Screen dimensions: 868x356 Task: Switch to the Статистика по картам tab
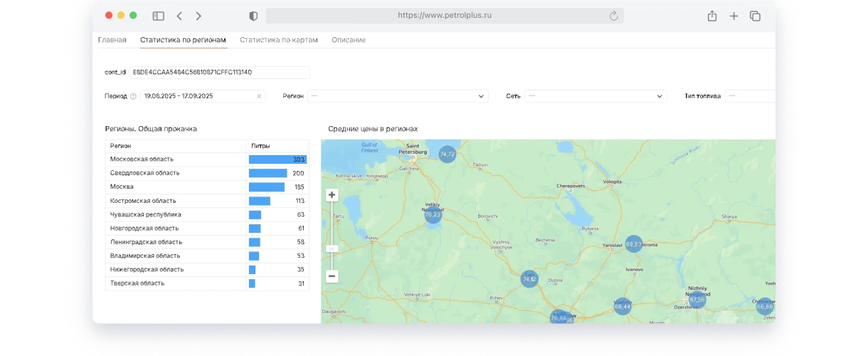(x=278, y=40)
